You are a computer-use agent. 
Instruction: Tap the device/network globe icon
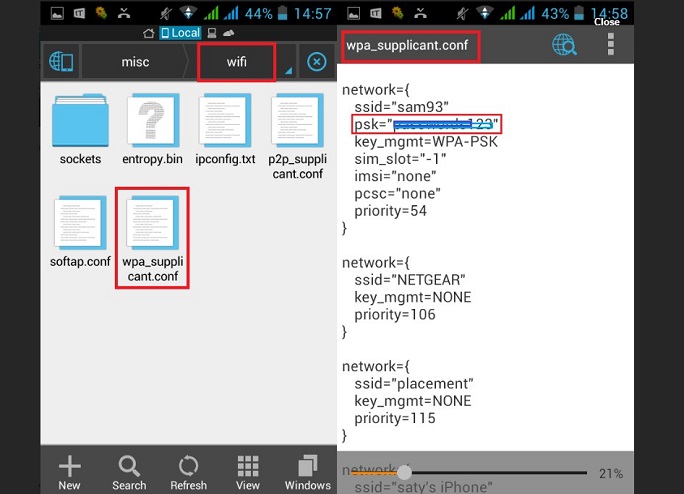(59, 62)
